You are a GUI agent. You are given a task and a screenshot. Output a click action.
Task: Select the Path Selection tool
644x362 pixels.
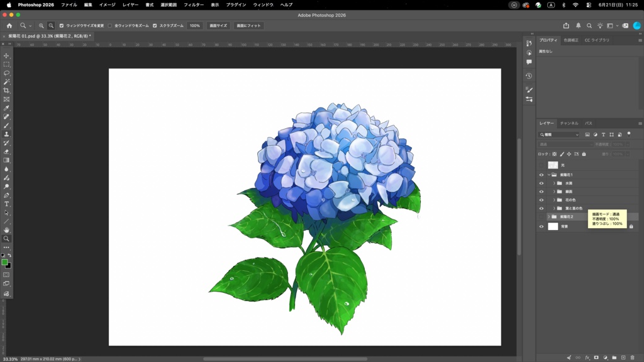(x=6, y=212)
